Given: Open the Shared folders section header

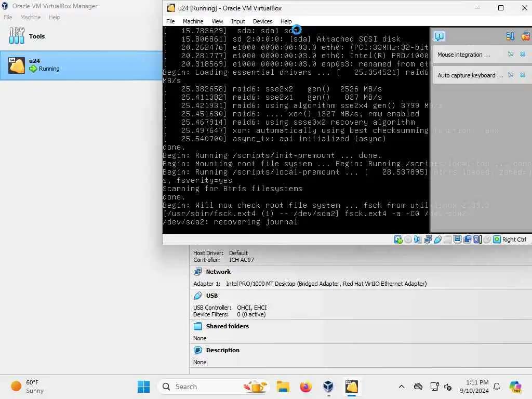Looking at the screenshot, I should click(x=228, y=326).
